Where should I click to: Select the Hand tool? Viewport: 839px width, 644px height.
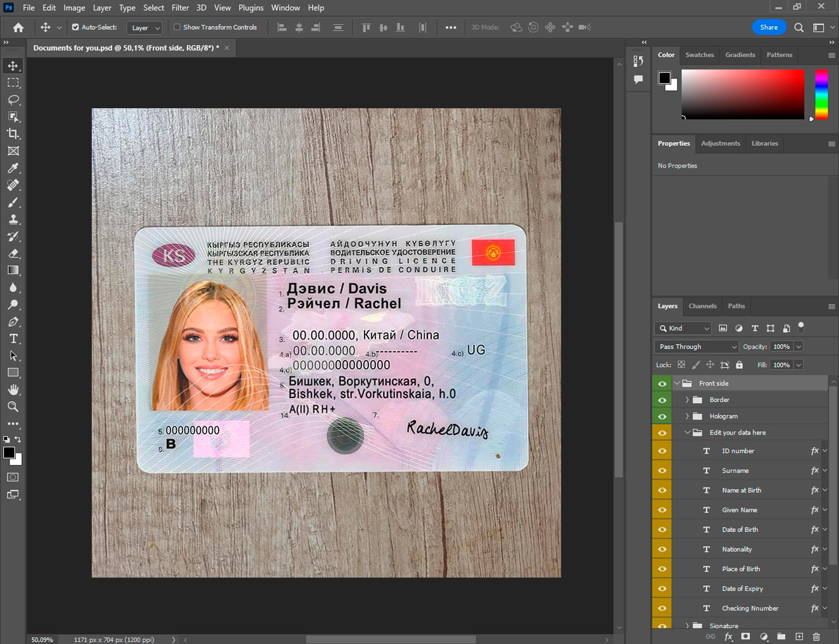point(13,389)
